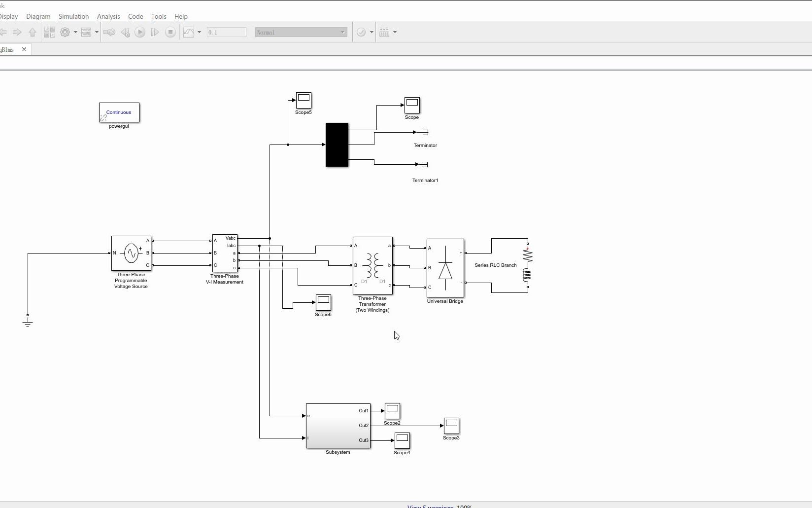Select the Scope5 block
812x508 pixels.
(x=304, y=100)
